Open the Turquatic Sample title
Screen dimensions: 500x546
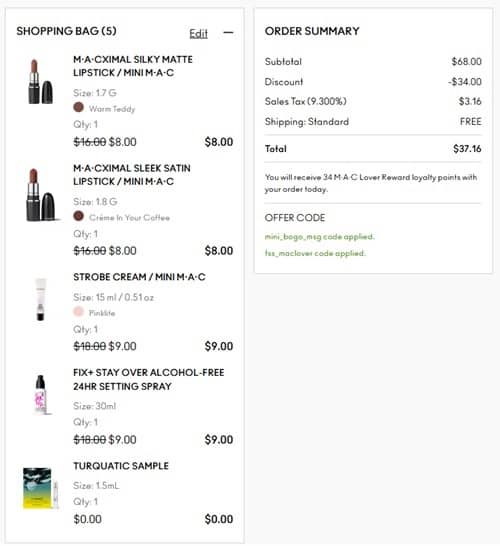tap(121, 466)
